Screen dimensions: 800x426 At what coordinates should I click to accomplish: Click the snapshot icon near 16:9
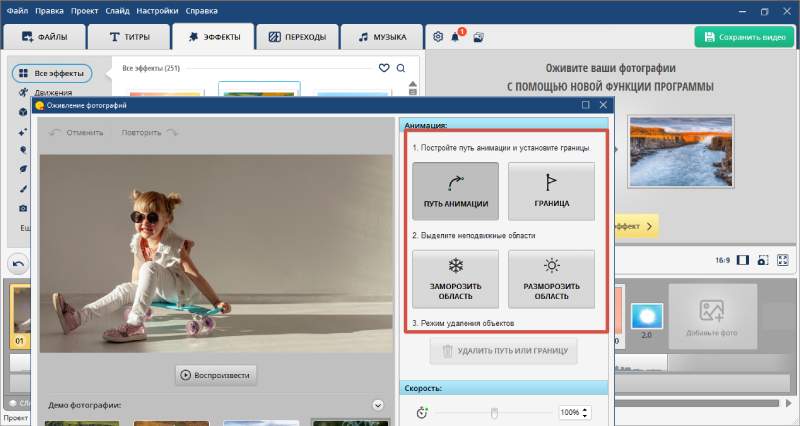click(x=763, y=260)
